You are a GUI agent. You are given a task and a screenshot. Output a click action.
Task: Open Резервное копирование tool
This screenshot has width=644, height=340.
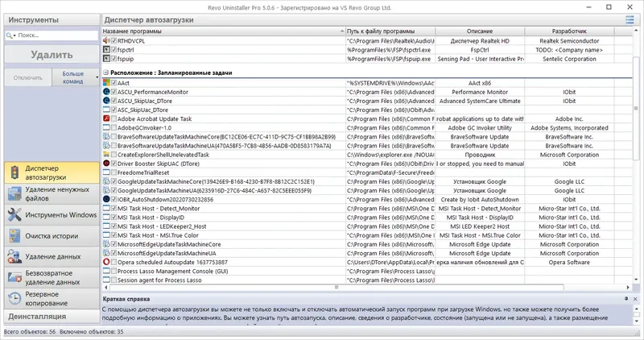(52, 298)
